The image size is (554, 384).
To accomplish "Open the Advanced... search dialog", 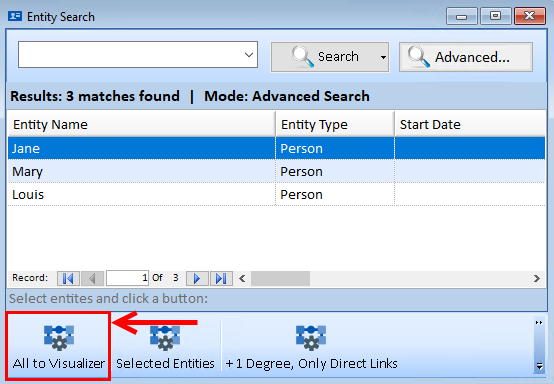I will pyautogui.click(x=466, y=57).
